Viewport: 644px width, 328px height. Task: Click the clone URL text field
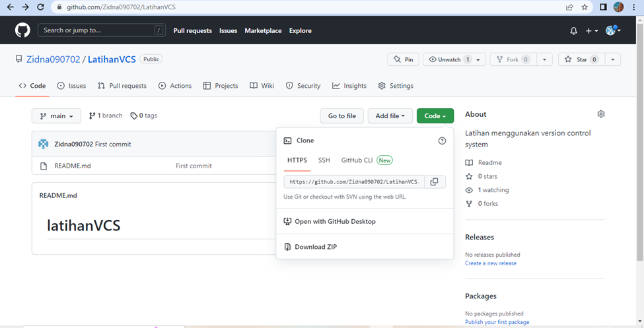click(x=354, y=182)
